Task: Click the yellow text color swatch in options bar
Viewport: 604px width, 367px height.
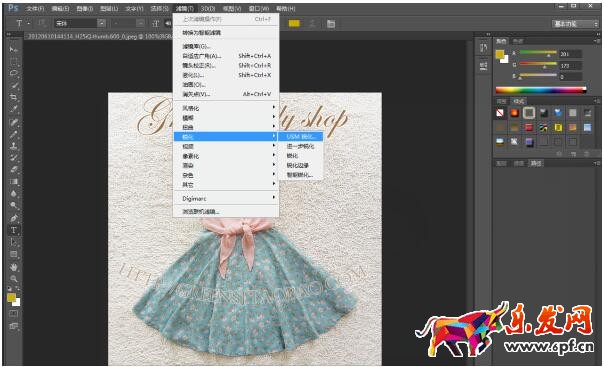Action: 294,24
